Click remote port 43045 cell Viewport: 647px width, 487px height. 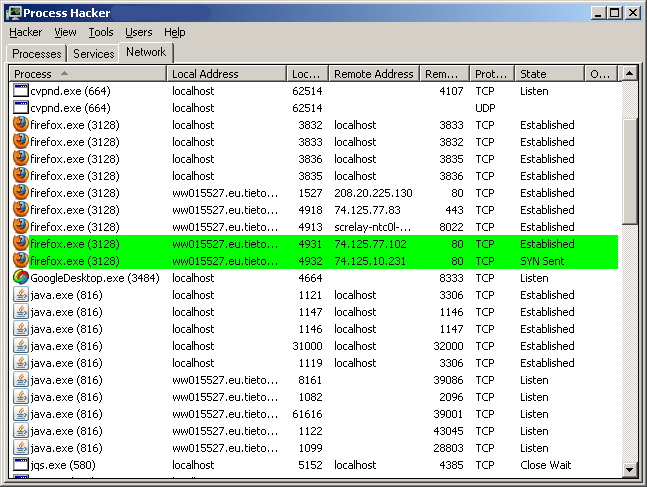[x=448, y=431]
